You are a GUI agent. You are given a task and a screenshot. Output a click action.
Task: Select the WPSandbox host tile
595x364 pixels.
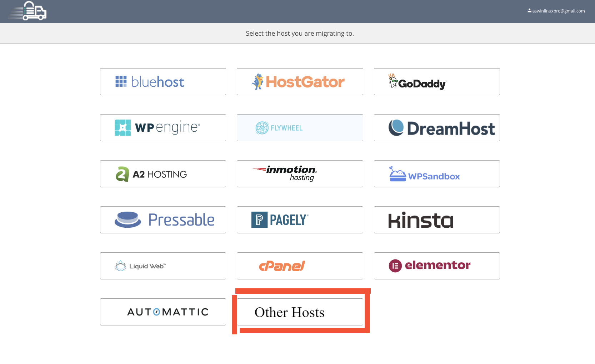436,174
